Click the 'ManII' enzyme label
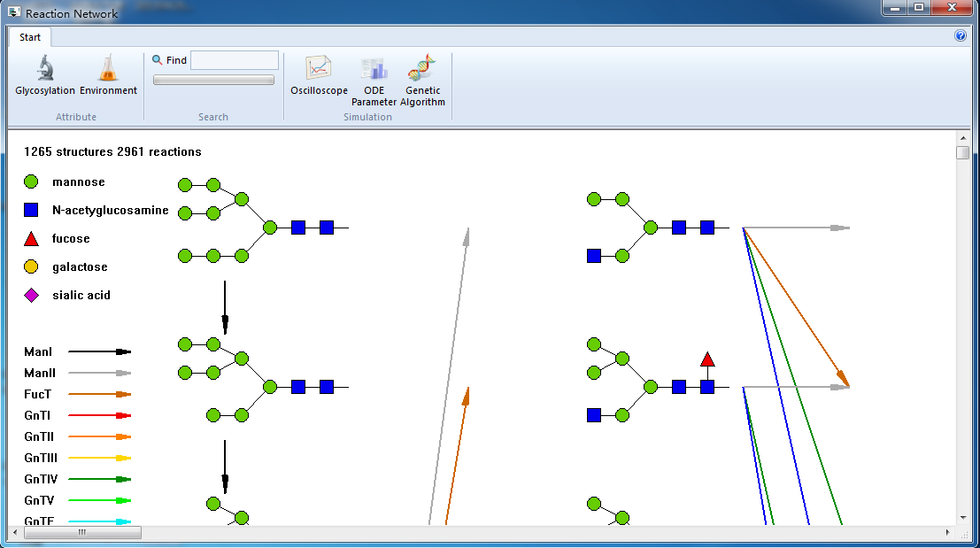Viewport: 980px width, 548px height. 40,373
